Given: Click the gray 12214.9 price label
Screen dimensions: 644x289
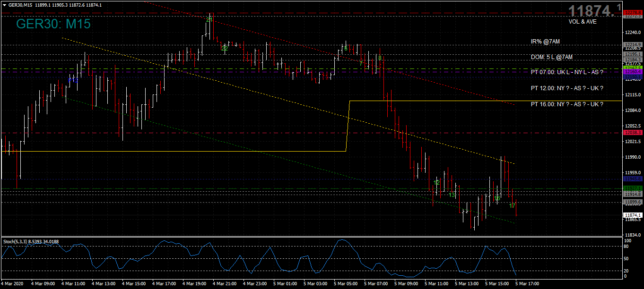Looking at the screenshot, I should point(632,44).
